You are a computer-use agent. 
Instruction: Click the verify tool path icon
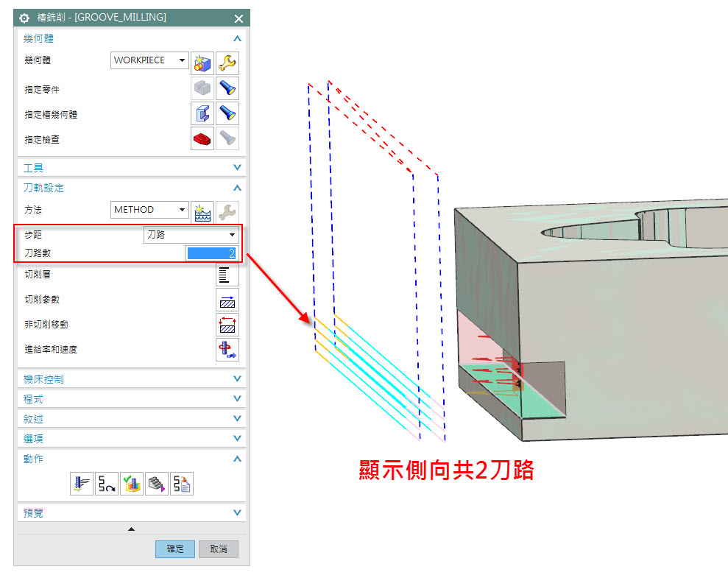click(132, 484)
